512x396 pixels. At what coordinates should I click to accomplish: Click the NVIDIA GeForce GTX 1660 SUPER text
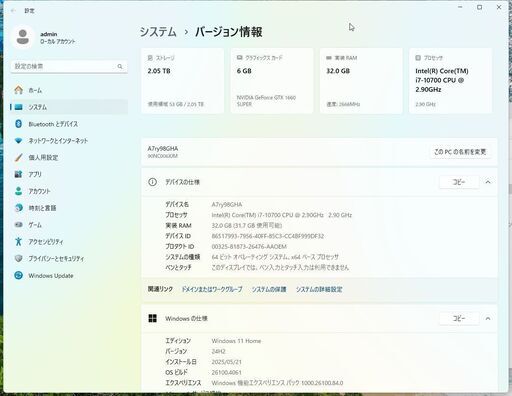pos(266,101)
